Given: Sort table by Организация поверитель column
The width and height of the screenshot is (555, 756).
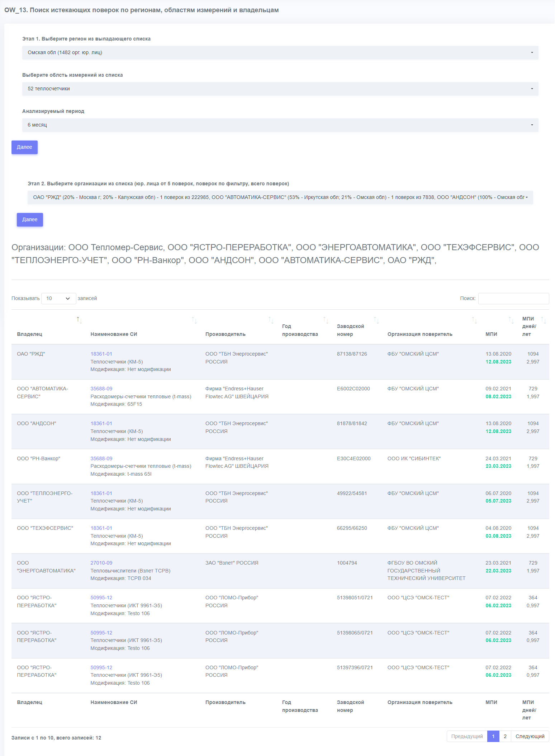Looking at the screenshot, I should pos(431,327).
